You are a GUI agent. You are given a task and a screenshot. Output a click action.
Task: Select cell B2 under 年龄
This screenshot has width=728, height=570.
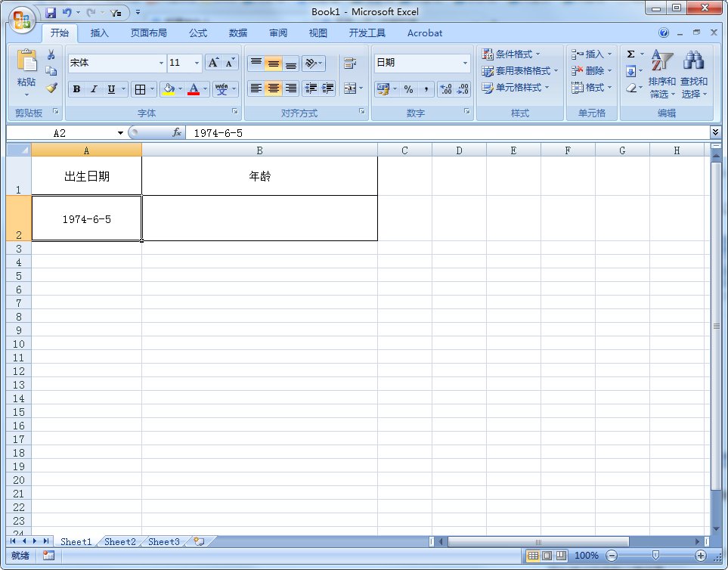tap(259, 218)
